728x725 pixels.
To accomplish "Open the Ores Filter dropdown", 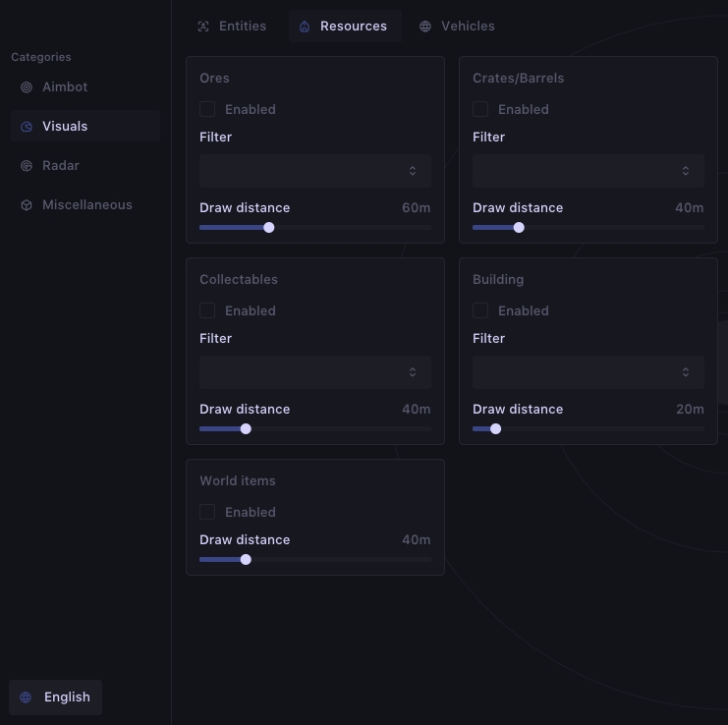I will (x=315, y=171).
